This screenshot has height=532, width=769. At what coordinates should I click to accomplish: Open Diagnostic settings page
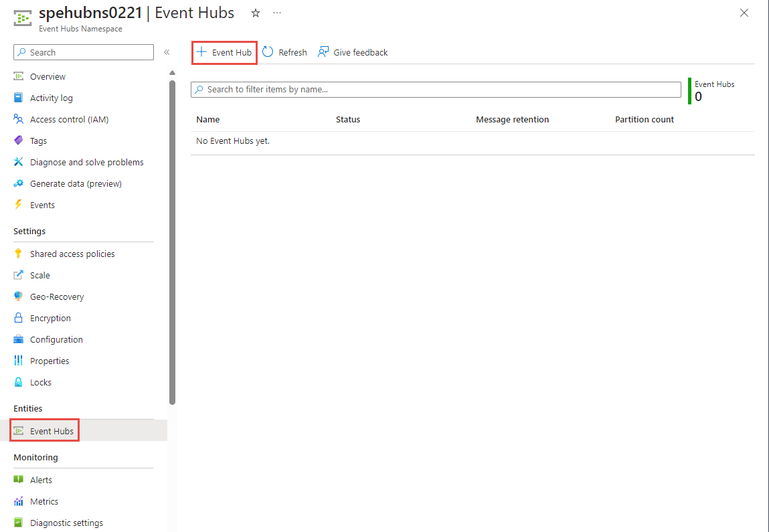(x=66, y=523)
